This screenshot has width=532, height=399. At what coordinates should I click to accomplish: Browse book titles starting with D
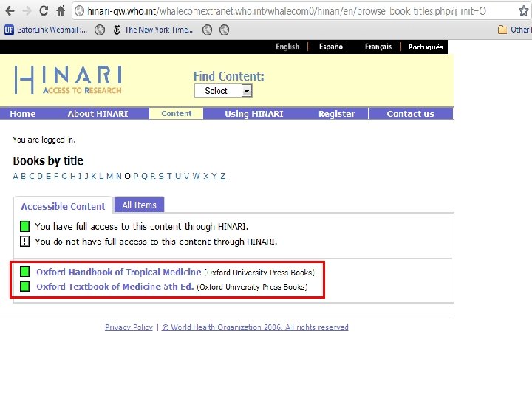pos(40,176)
